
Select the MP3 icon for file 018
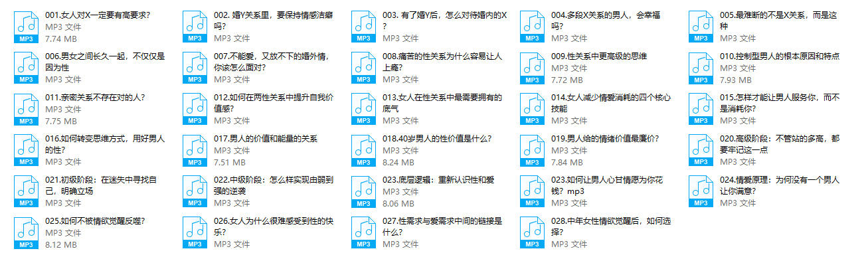click(363, 151)
